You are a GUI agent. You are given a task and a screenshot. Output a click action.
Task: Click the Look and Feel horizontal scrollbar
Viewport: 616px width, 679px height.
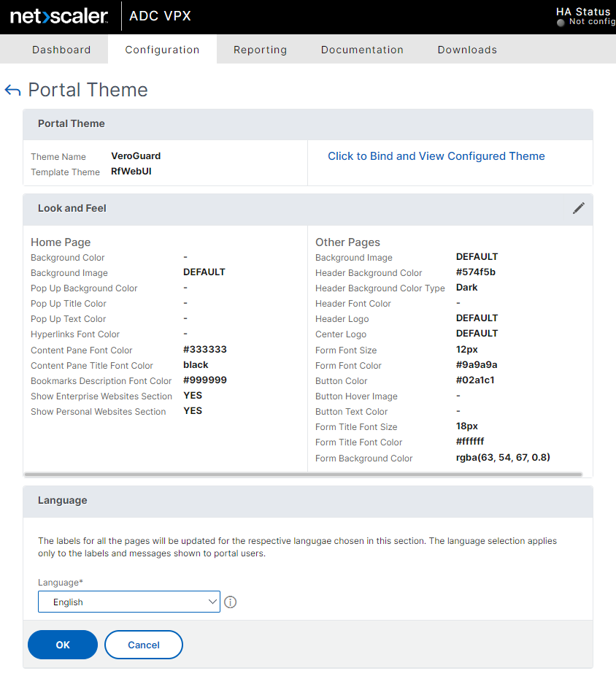(304, 475)
